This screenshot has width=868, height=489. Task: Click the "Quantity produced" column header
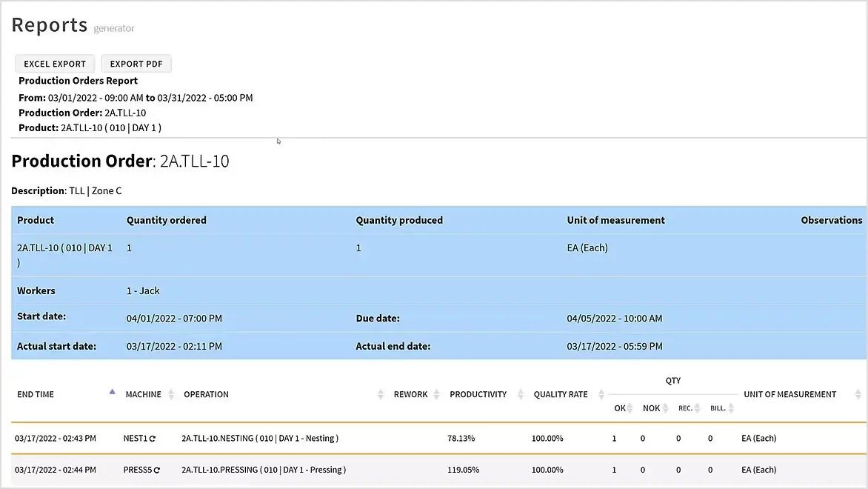point(399,220)
